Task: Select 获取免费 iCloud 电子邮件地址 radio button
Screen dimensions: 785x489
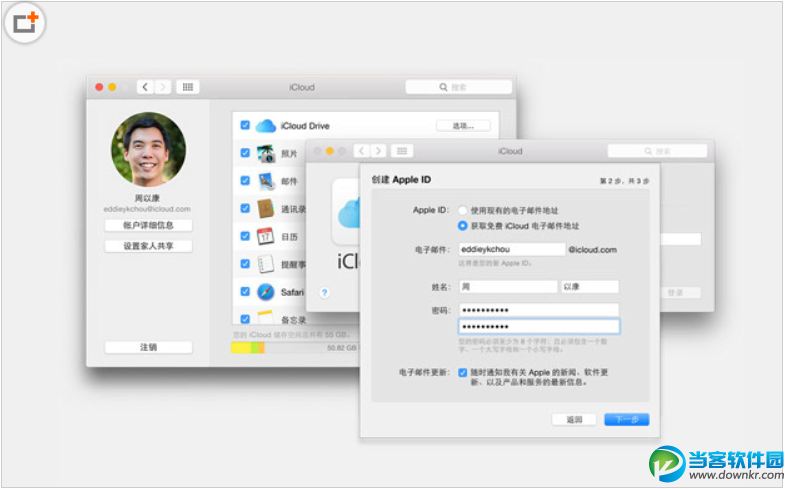Action: click(x=462, y=226)
